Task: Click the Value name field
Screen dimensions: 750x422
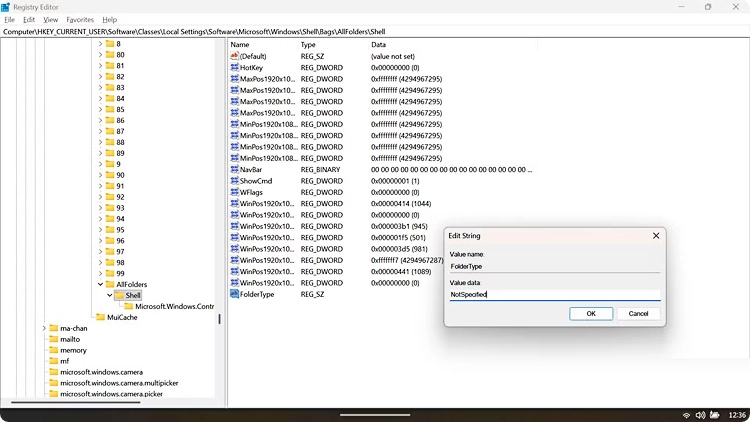Action: [x=555, y=267]
